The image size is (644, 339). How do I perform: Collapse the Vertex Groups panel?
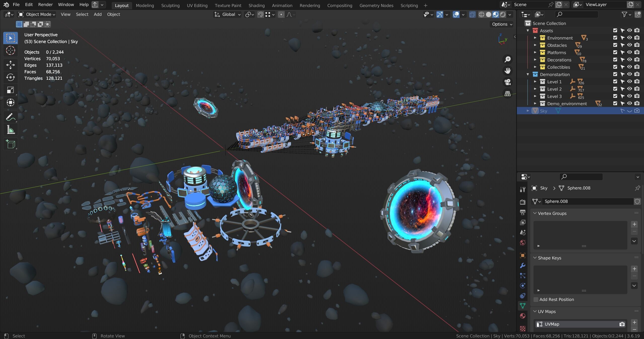535,213
